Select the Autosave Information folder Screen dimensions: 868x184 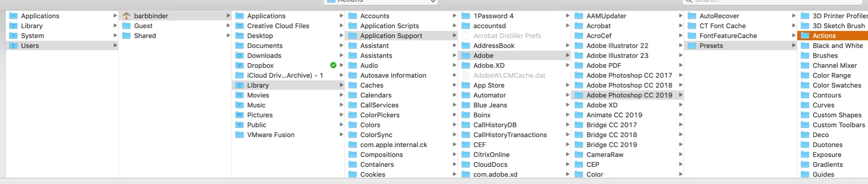point(401,75)
